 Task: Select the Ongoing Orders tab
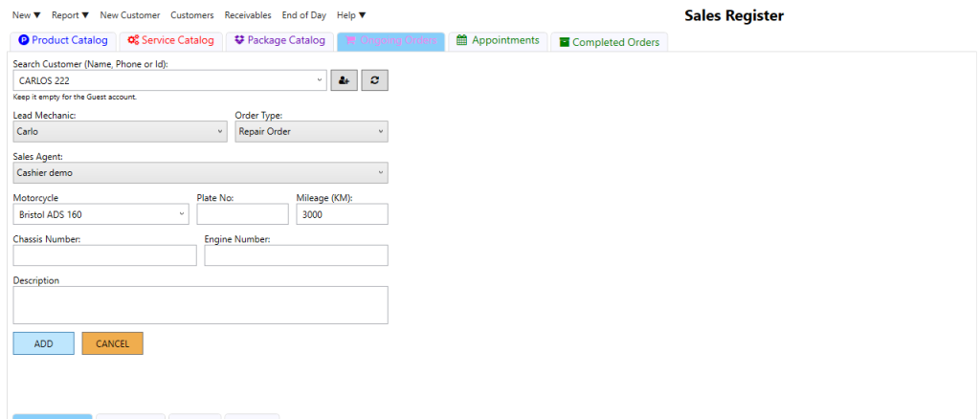click(390, 40)
